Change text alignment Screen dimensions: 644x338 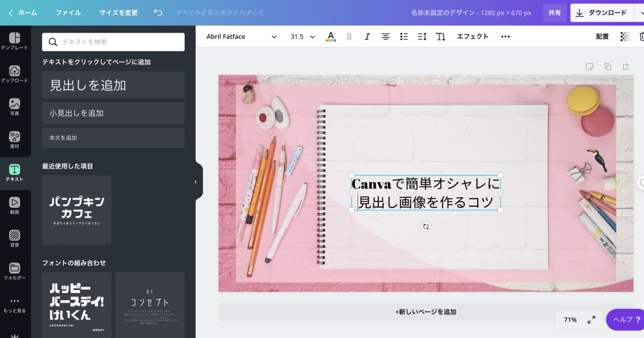[x=385, y=36]
